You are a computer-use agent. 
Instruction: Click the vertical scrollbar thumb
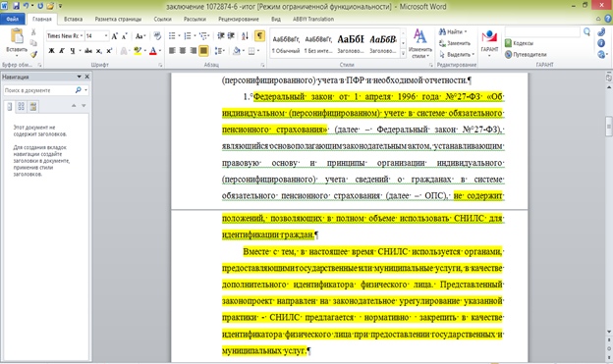(609, 127)
